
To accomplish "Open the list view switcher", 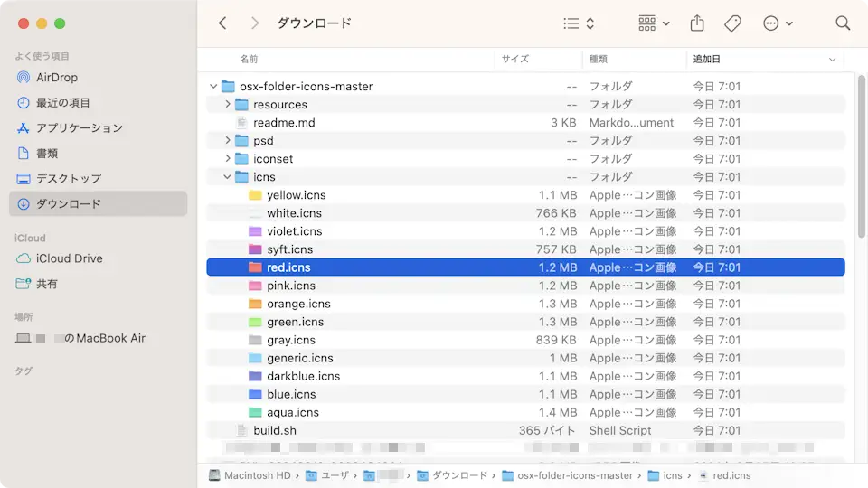I will tap(579, 23).
